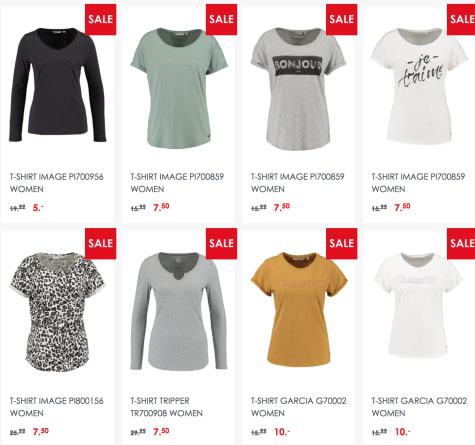
Task: View the white 'je t'aime' T-shirt image
Action: coord(419,86)
